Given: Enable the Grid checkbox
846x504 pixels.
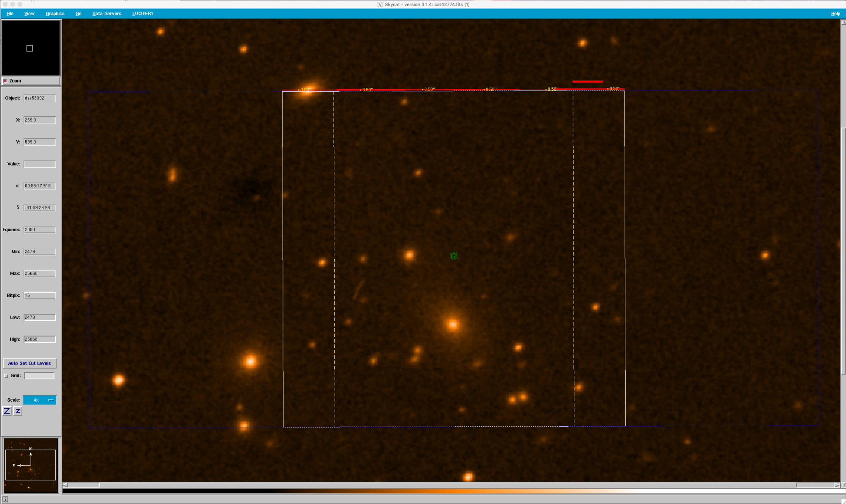Looking at the screenshot, I should [x=6, y=376].
